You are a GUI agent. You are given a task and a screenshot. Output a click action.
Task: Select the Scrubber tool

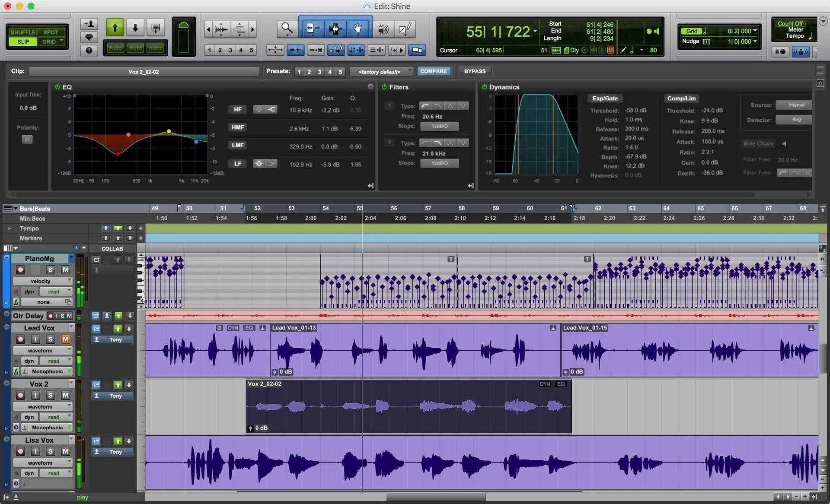click(x=383, y=29)
